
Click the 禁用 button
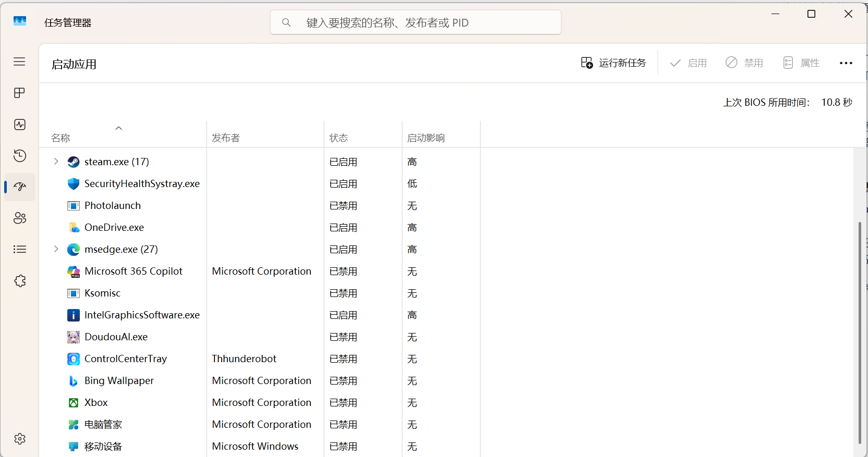(744, 63)
